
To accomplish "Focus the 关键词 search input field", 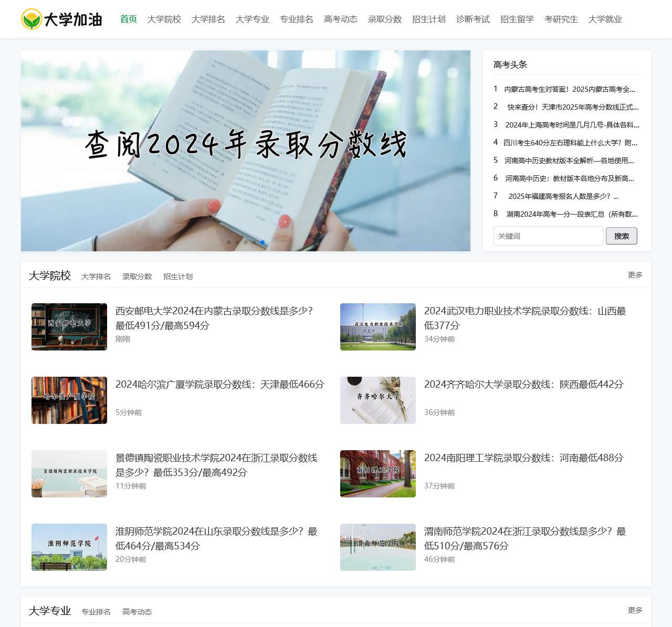I will pos(548,236).
